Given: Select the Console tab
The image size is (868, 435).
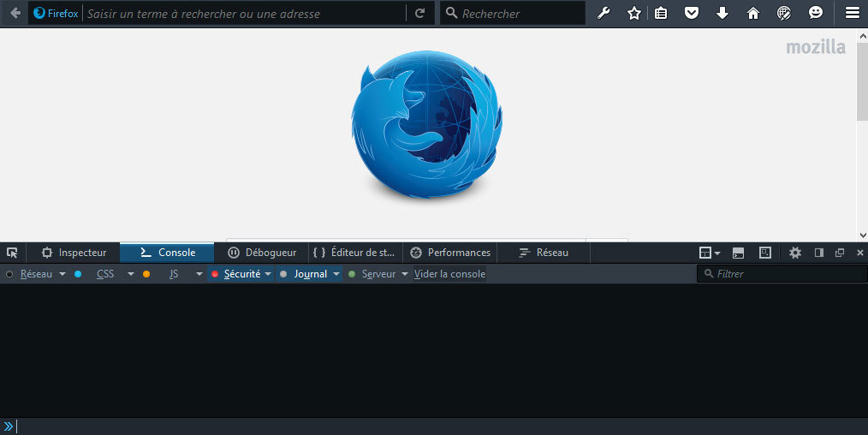Looking at the screenshot, I should click(167, 253).
